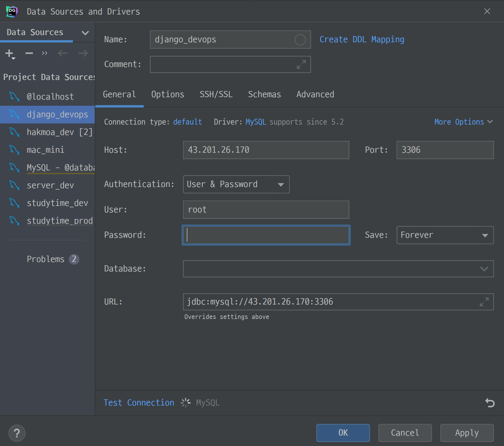
Task: Click the MySQL icon beside server_dev
Action: (14, 185)
